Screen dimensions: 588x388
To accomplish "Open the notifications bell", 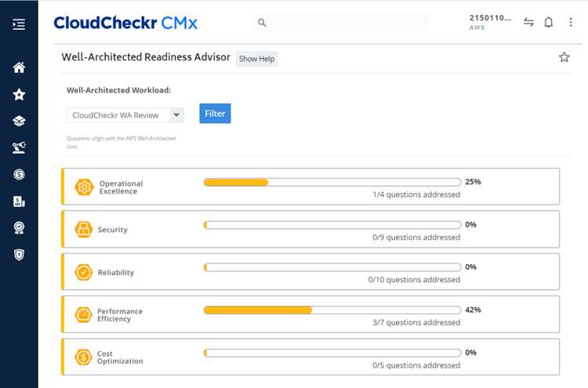I will click(x=549, y=23).
